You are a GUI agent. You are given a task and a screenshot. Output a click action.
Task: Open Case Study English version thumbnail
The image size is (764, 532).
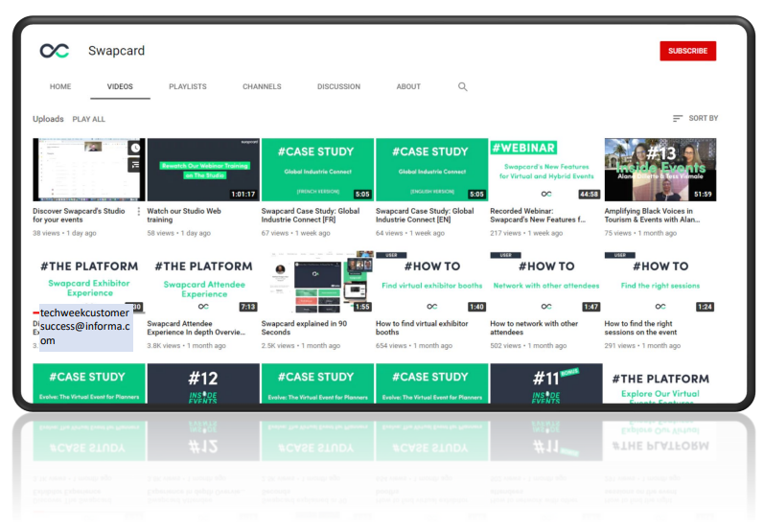pyautogui.click(x=431, y=170)
